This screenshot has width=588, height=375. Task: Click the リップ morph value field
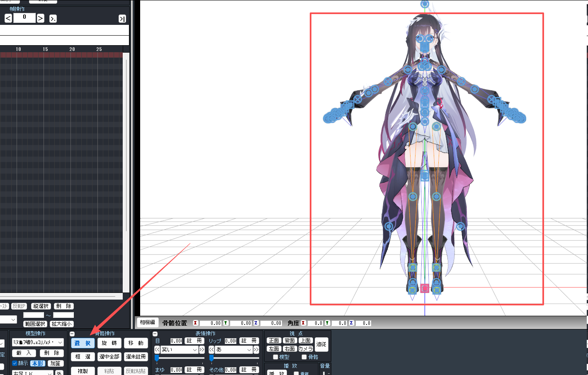point(231,341)
